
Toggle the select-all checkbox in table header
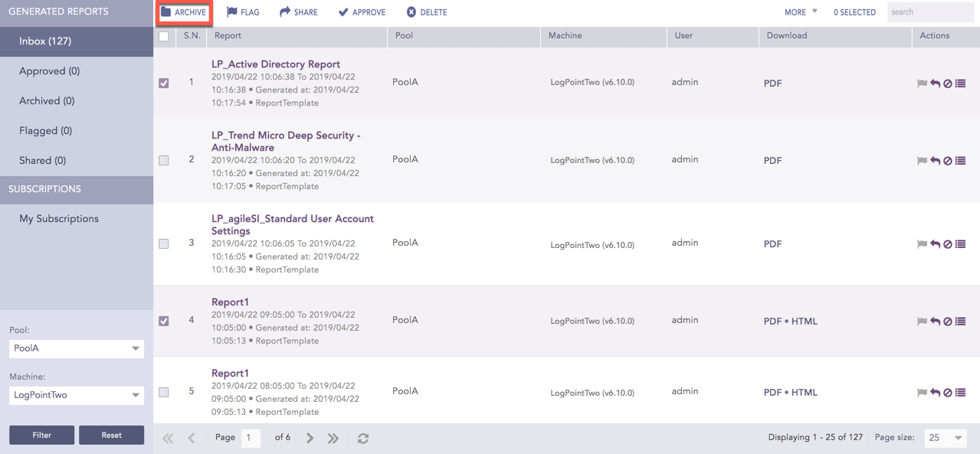click(x=164, y=36)
